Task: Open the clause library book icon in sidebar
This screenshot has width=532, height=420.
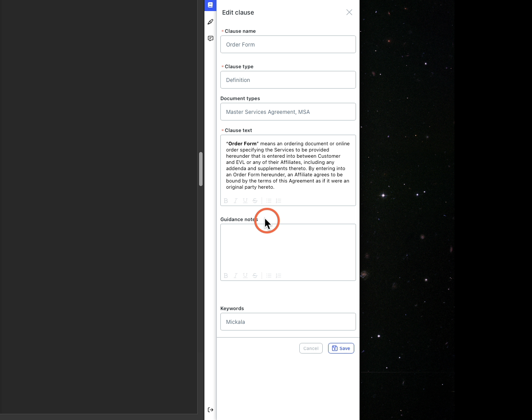Action: point(210,5)
